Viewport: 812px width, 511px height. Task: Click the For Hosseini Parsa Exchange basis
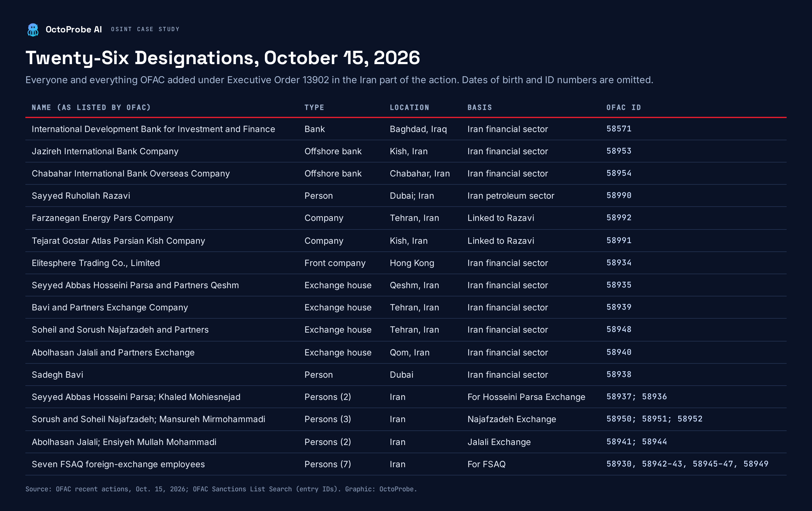point(526,397)
